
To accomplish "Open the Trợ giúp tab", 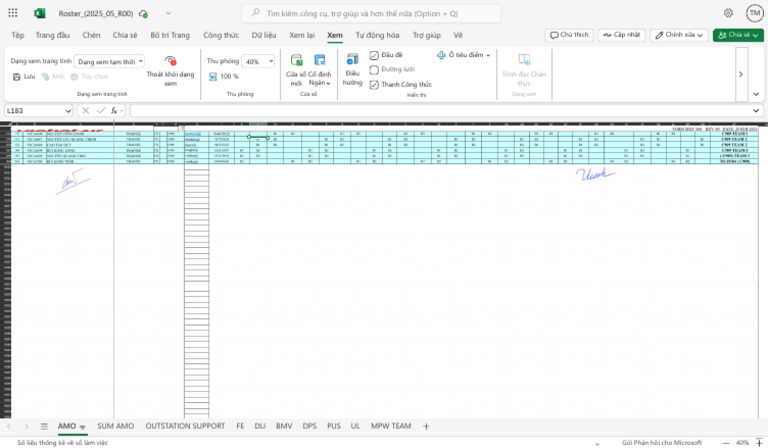I will coord(427,35).
